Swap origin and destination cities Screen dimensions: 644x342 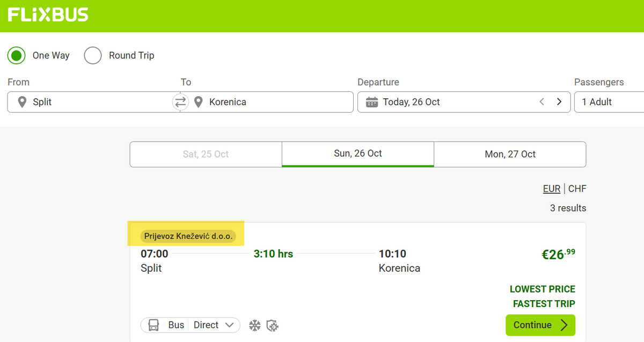click(180, 101)
